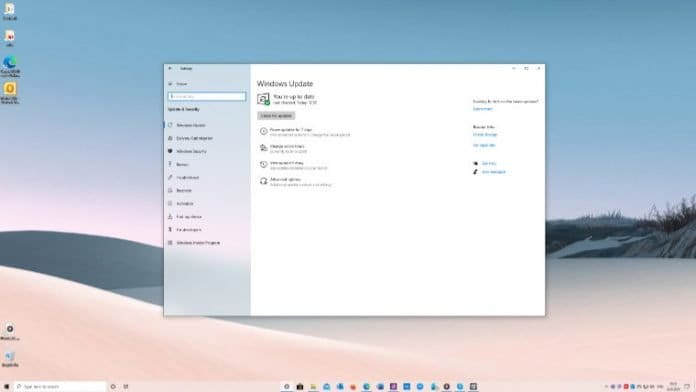Image resolution: width=696 pixels, height=392 pixels.
Task: Open the OS build info link
Action: (484, 145)
